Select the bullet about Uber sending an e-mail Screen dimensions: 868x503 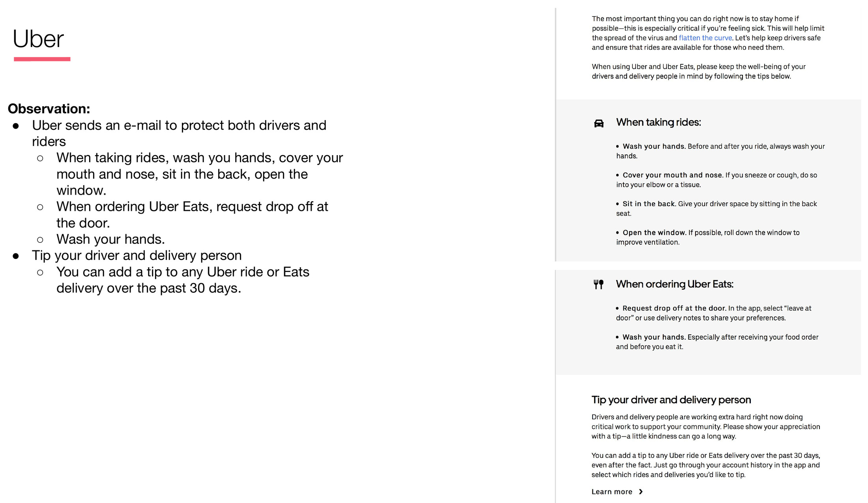pos(179,133)
